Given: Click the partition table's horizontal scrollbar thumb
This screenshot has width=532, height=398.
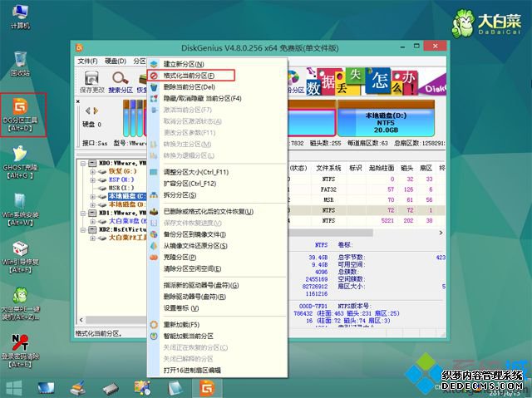Looking at the screenshot, I should pos(330,233).
